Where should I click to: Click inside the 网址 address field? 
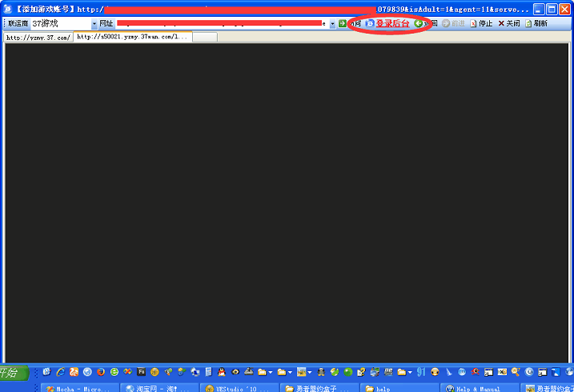pyautogui.click(x=223, y=23)
